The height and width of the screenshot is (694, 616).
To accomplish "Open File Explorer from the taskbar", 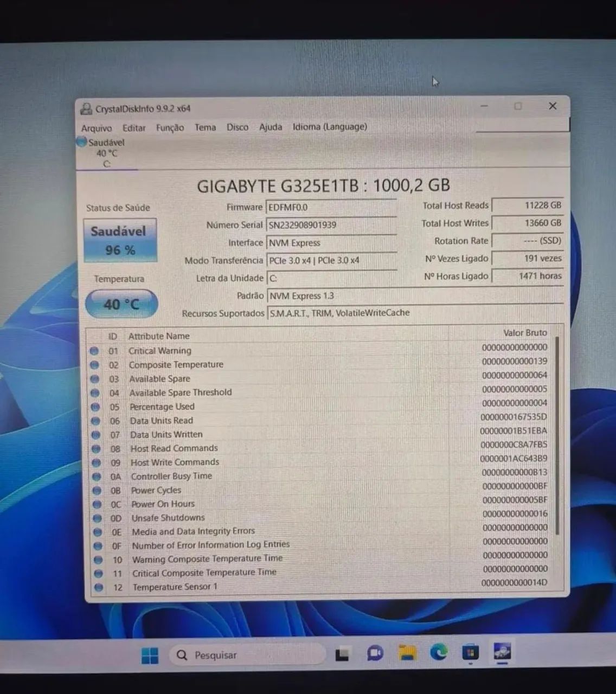I will click(407, 653).
